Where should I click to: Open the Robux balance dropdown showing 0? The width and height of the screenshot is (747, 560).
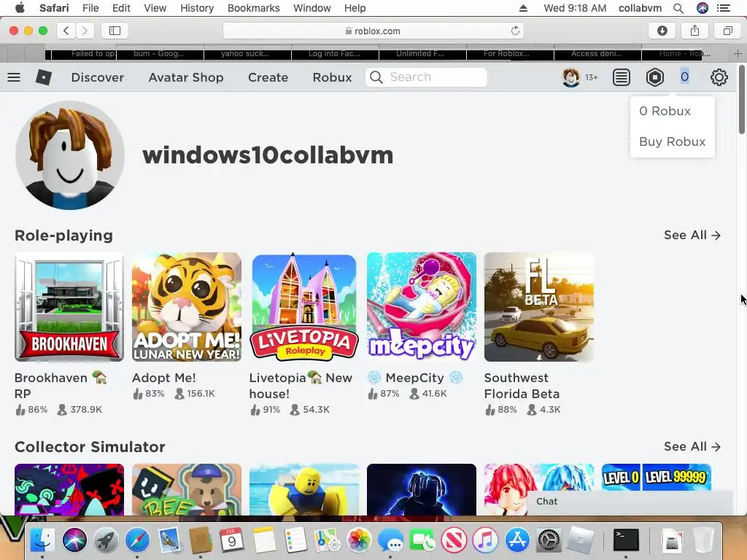[x=684, y=77]
